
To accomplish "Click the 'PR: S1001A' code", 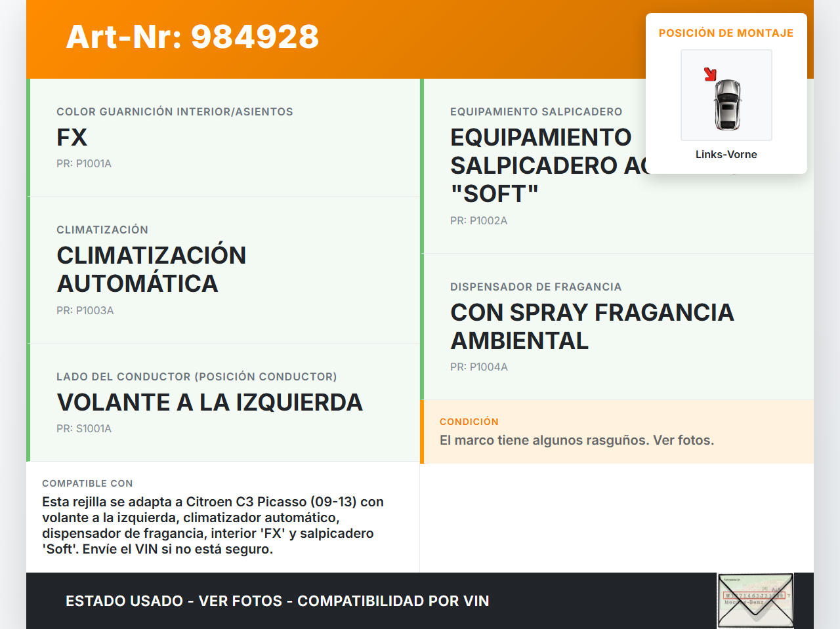I will click(84, 428).
